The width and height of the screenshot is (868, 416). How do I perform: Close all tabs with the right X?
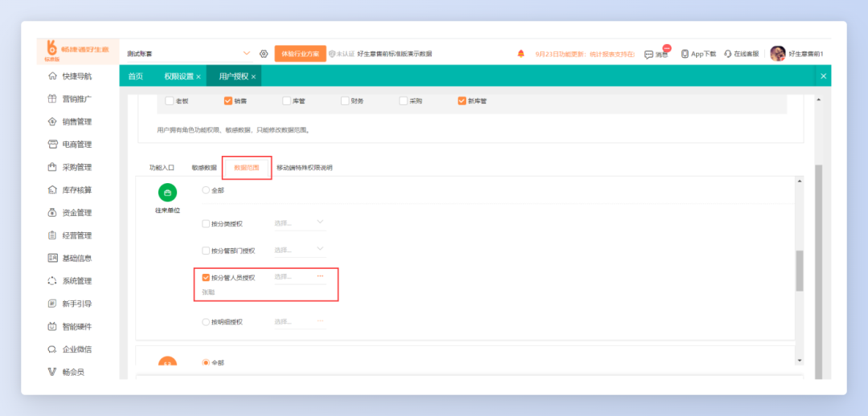click(x=823, y=76)
